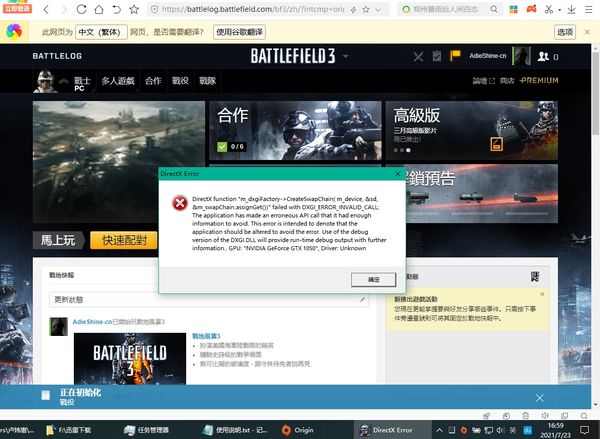This screenshot has width=600, height=439.
Task: Open the 任务管理器 taskbar item
Action: pyautogui.click(x=147, y=430)
